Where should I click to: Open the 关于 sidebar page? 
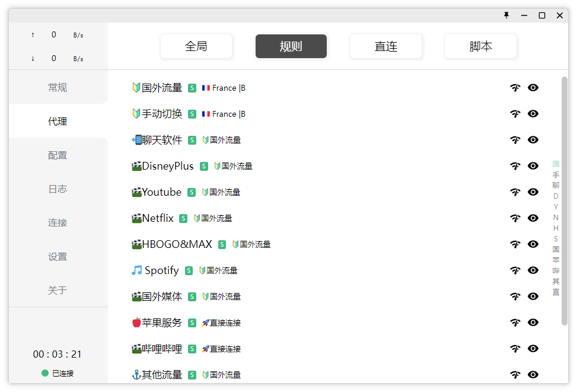[58, 290]
